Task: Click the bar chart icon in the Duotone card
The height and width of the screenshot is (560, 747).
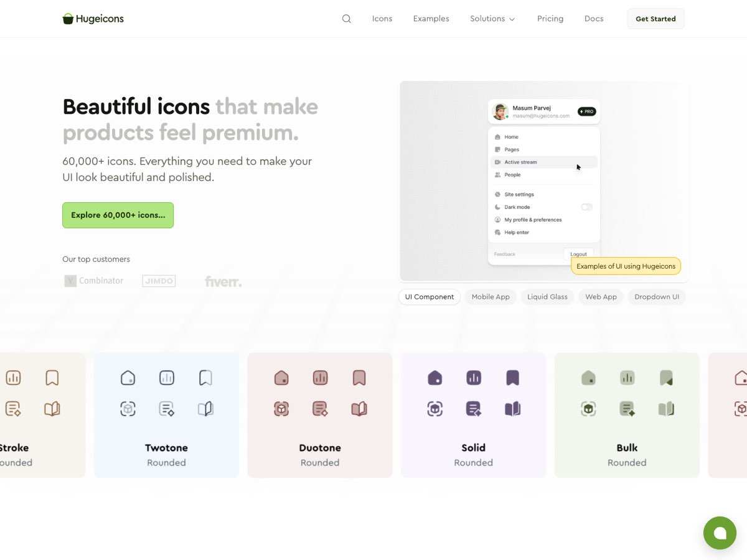Action: pyautogui.click(x=320, y=378)
